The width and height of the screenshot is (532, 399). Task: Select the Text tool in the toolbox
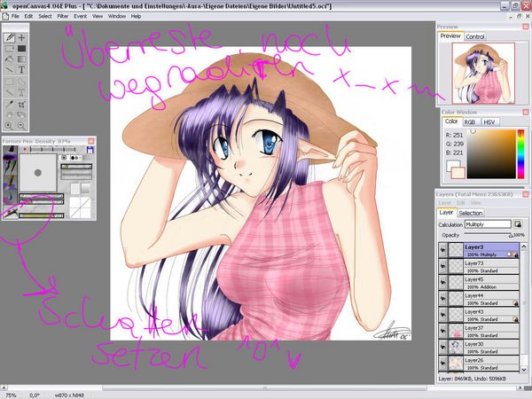click(22, 69)
